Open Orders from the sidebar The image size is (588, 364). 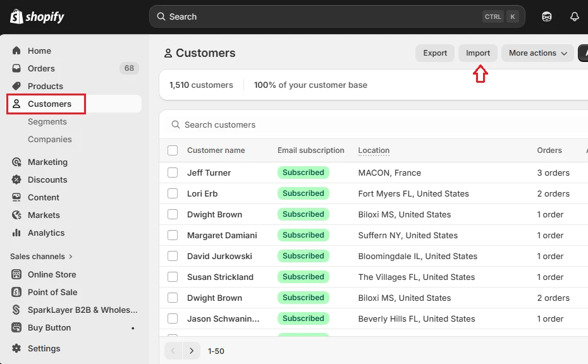coord(40,68)
